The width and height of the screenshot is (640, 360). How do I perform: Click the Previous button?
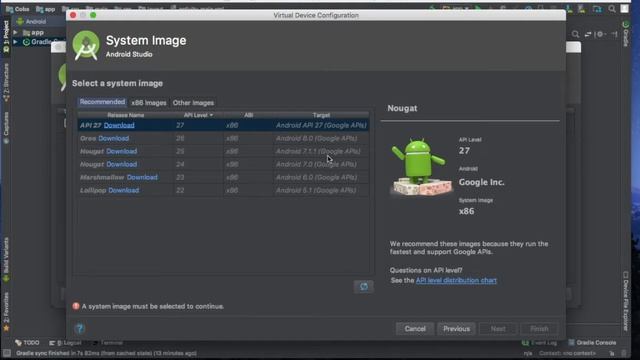point(456,329)
